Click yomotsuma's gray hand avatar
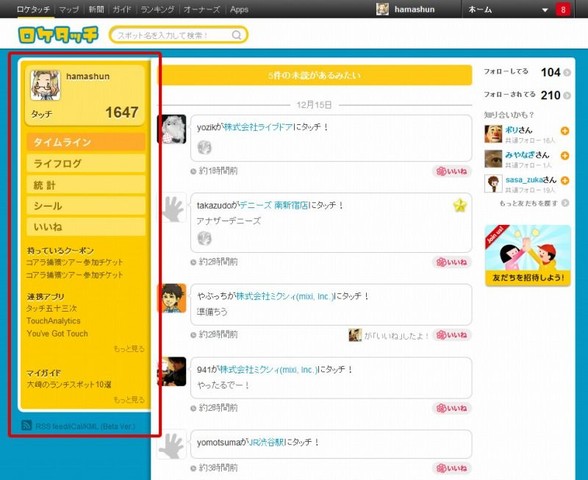Viewport: 588px width, 480px height. click(172, 444)
